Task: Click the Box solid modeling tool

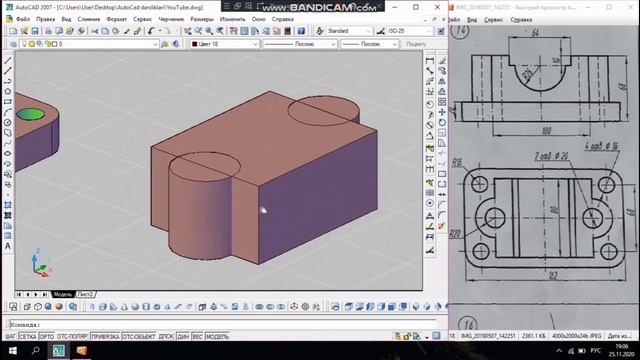Action: coord(103,307)
